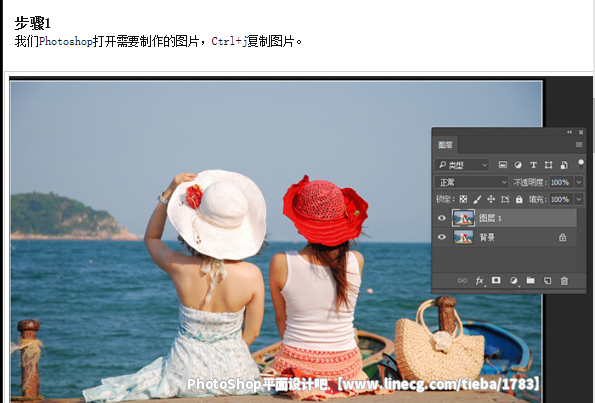
Task: Toggle layer filtering switch on or off
Action: tap(581, 164)
